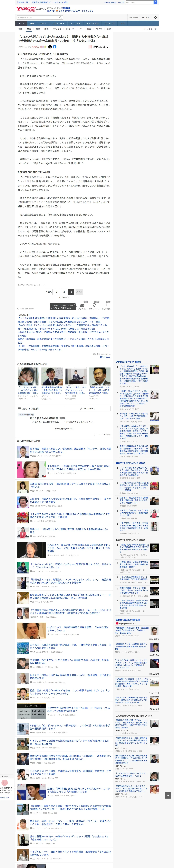
Task: Select the 地域 category
Action: (108, 29)
